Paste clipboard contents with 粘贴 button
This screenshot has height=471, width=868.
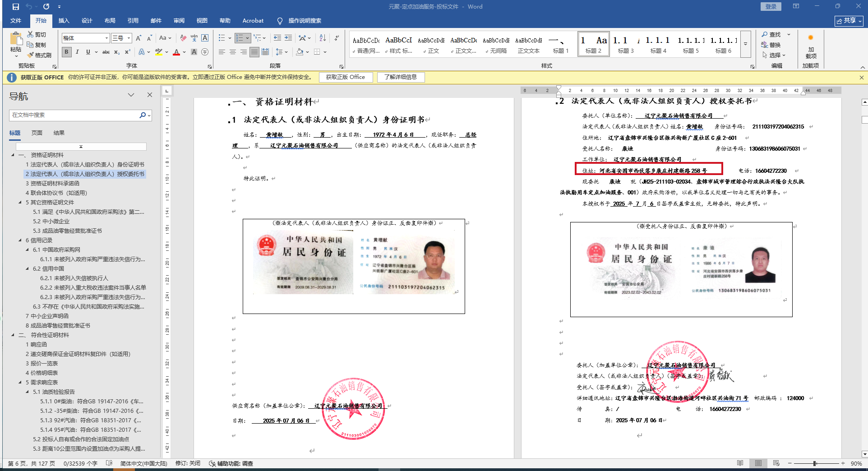click(x=16, y=45)
